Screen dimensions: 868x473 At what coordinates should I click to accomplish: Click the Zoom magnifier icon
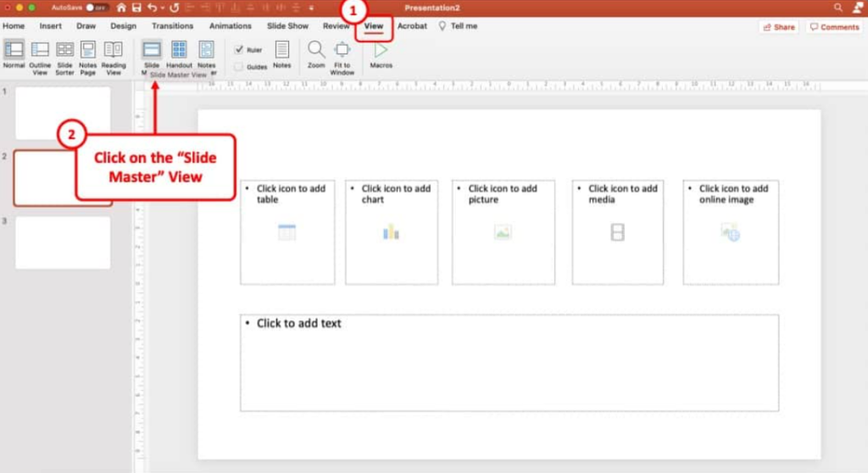tap(316, 50)
